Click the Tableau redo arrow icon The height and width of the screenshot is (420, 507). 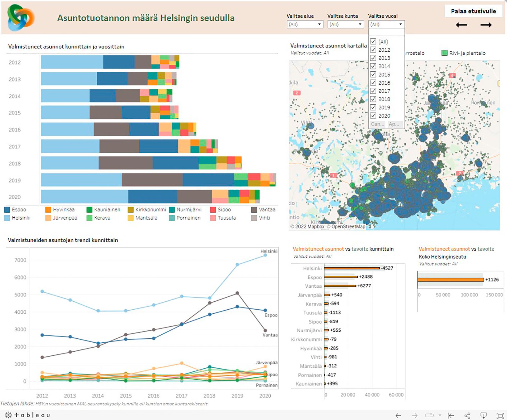(x=415, y=416)
